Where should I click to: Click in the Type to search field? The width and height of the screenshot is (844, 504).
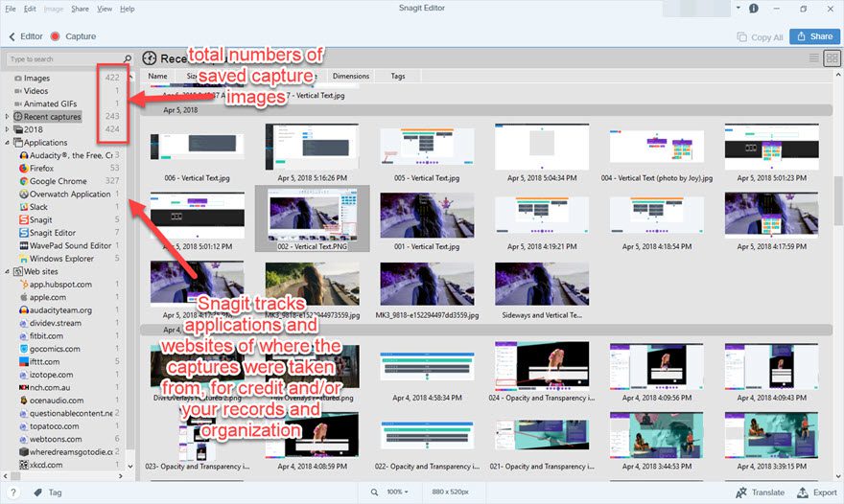(62, 59)
